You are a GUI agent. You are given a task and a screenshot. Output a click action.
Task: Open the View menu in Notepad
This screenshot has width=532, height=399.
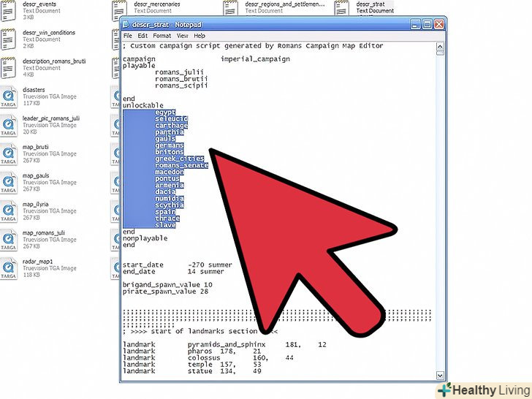click(x=182, y=36)
